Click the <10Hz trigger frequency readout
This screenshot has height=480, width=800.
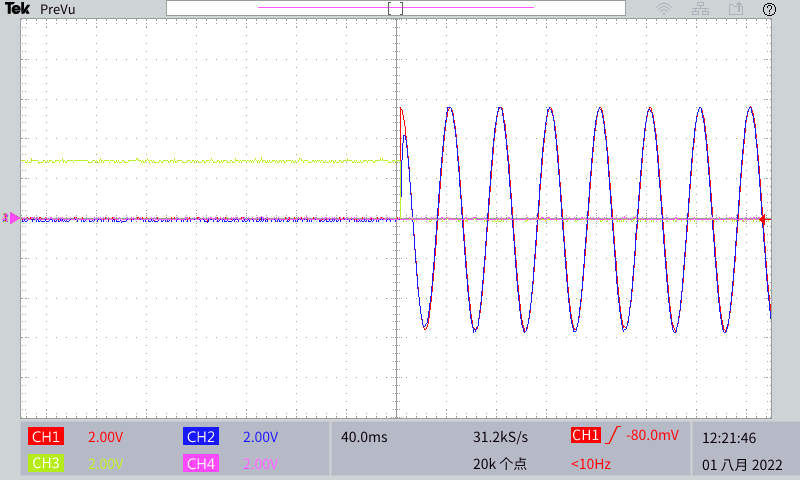click(x=591, y=463)
